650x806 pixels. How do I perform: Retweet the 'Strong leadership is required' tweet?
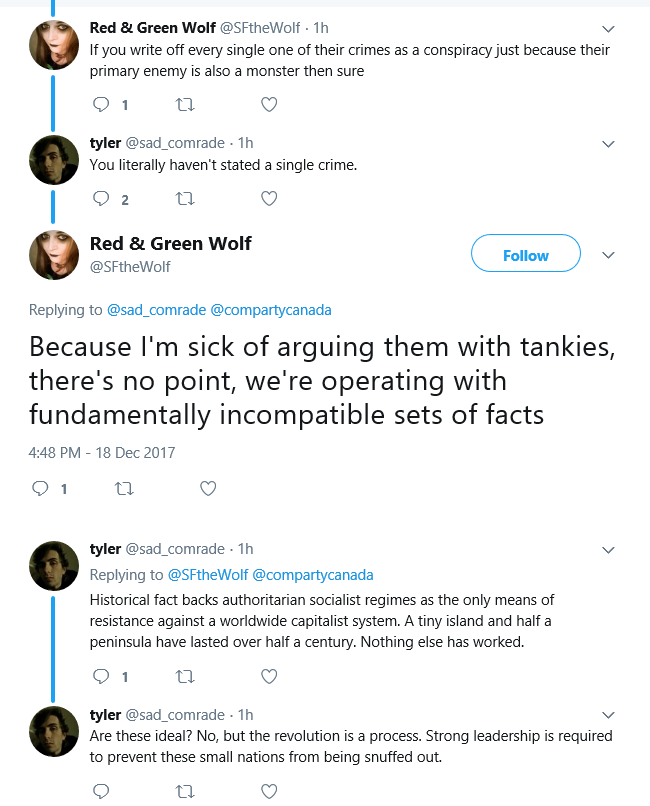(x=185, y=791)
